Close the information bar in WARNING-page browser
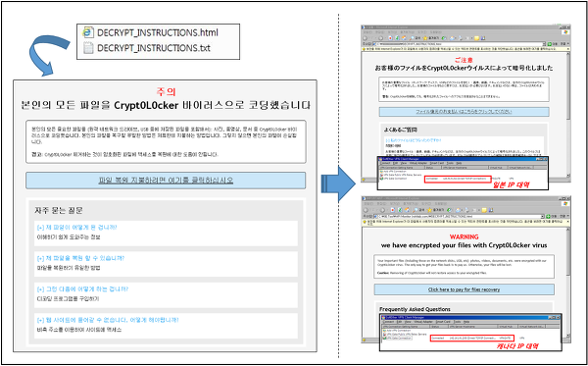Screen dimensions: 588x366 coord(567,222)
